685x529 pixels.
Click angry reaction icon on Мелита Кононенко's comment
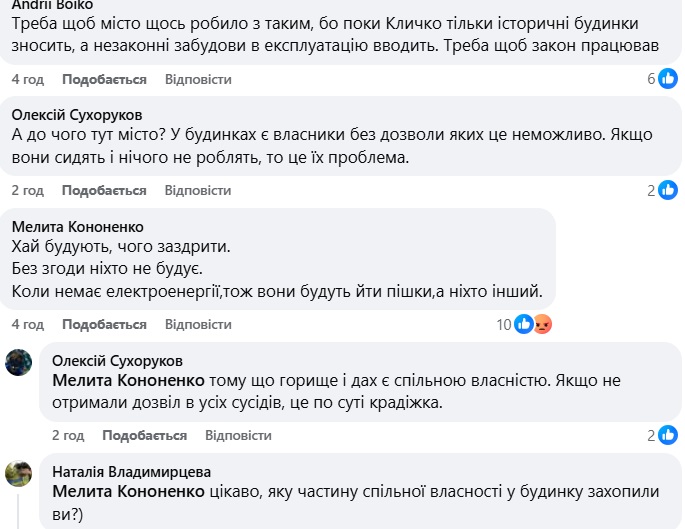pos(542,324)
